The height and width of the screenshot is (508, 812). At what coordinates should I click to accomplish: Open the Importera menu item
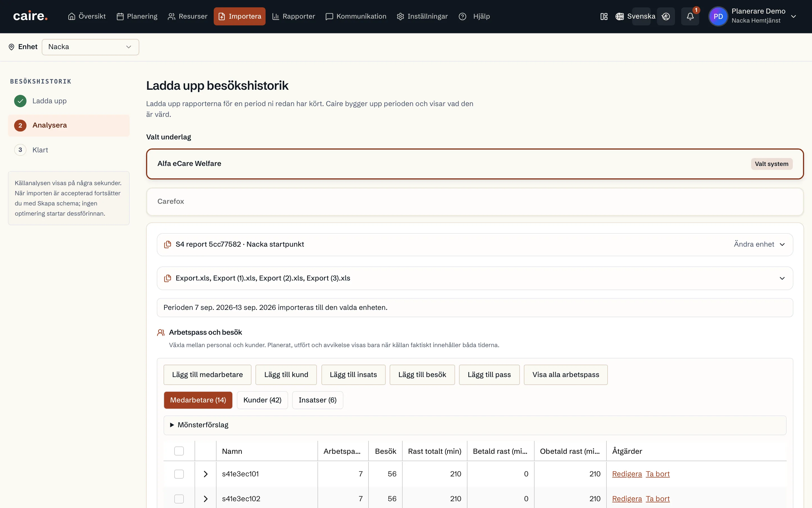click(240, 16)
